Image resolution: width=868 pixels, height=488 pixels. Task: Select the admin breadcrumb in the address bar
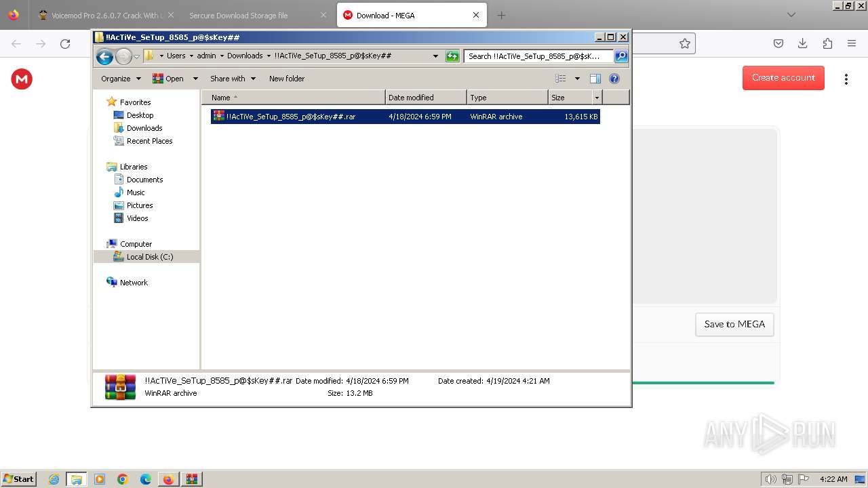(206, 56)
